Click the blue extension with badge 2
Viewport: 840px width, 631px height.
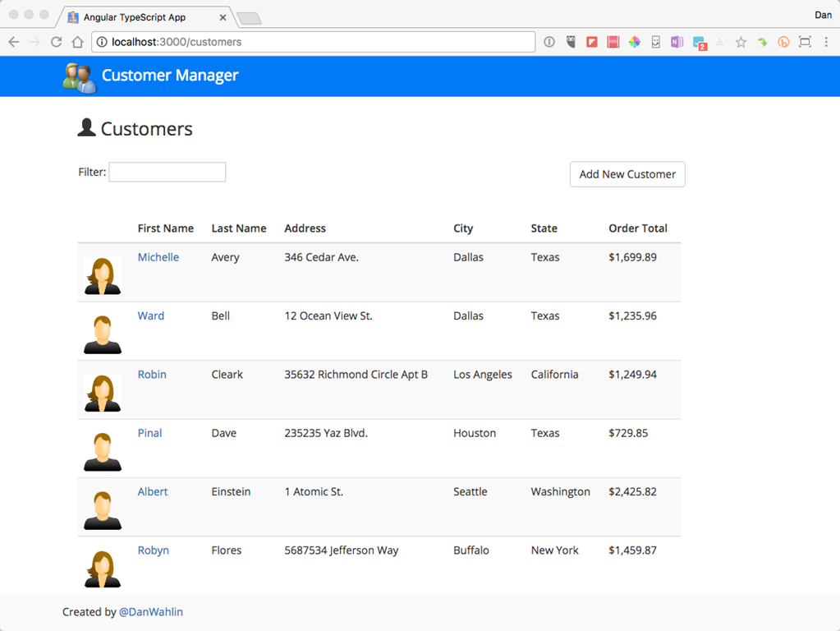pyautogui.click(x=698, y=41)
